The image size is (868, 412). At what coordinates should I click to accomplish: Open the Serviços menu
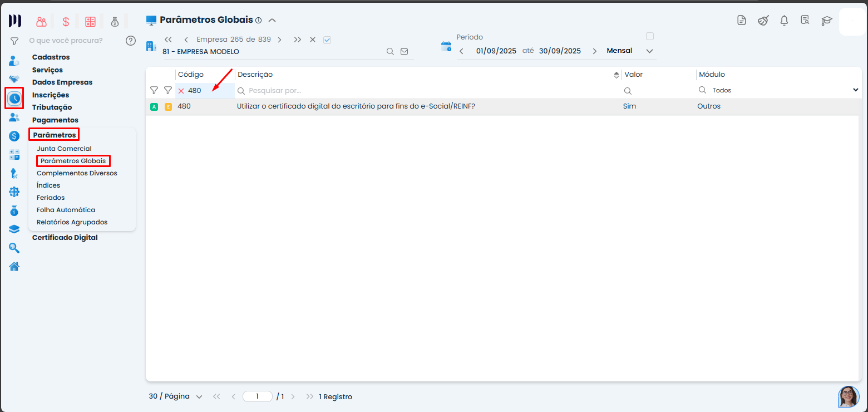(x=47, y=70)
